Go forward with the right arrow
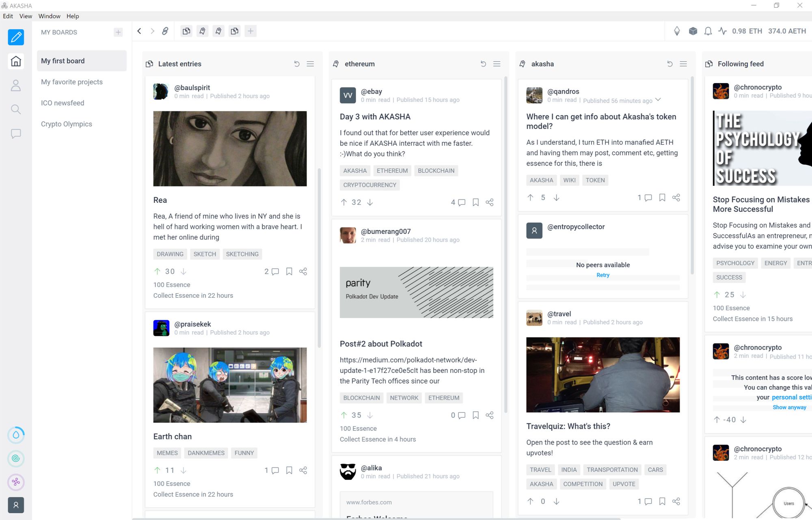This screenshot has height=520, width=812. pos(152,31)
